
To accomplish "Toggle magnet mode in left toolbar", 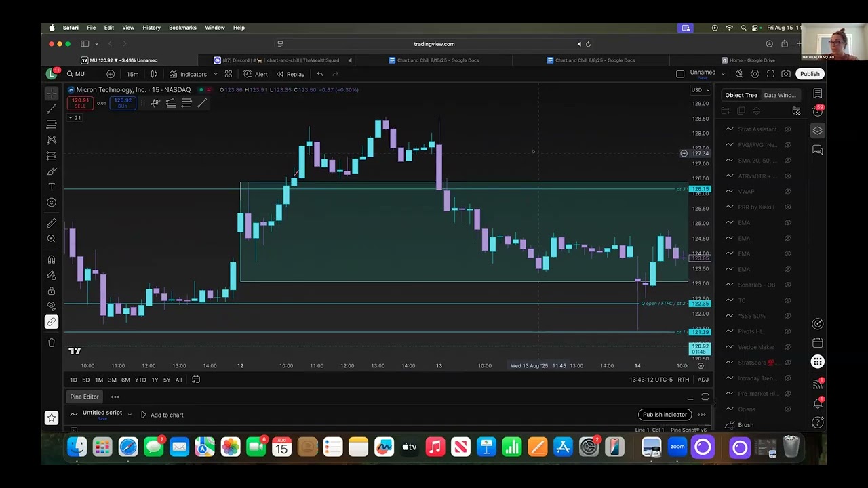I will [52, 260].
